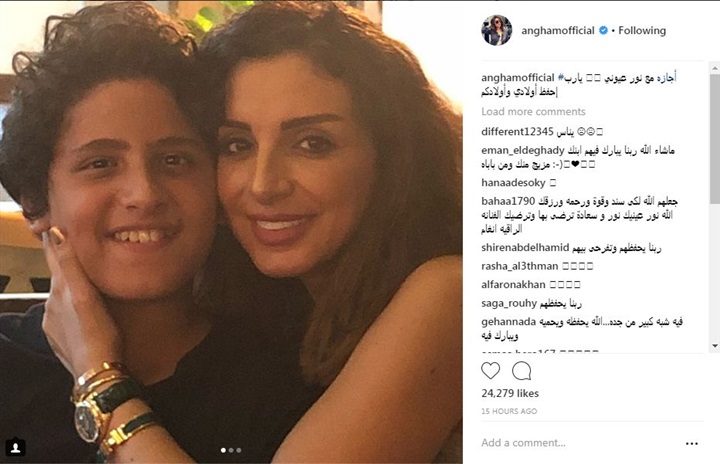This screenshot has height=464, width=720.
Task: Open the 15 HOURS AGO timestamp link
Action: tap(509, 411)
